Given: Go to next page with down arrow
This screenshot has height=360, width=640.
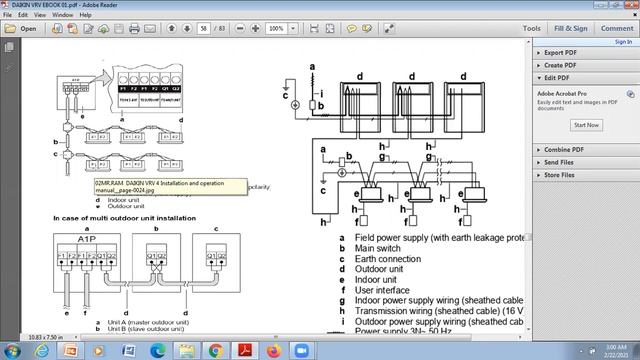Looking at the screenshot, I should [187, 29].
